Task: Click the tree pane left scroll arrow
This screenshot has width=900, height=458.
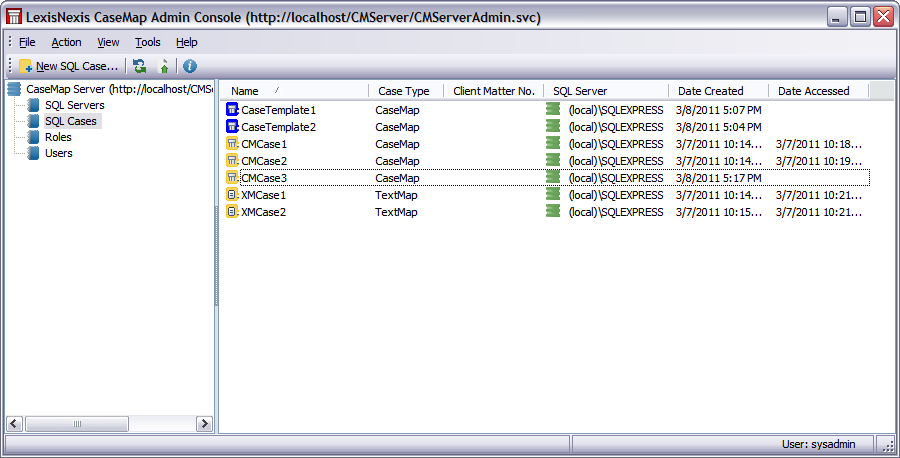Action: [x=14, y=424]
